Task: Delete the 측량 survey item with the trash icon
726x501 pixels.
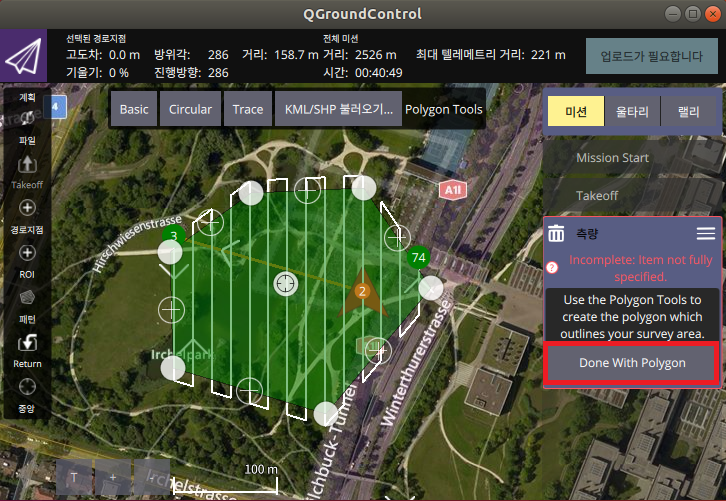Action: point(556,233)
